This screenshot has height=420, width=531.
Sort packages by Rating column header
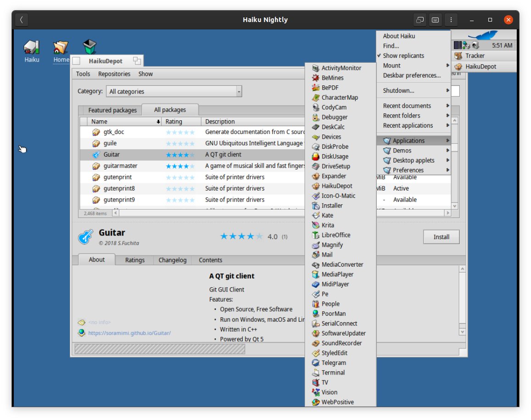[x=181, y=121]
